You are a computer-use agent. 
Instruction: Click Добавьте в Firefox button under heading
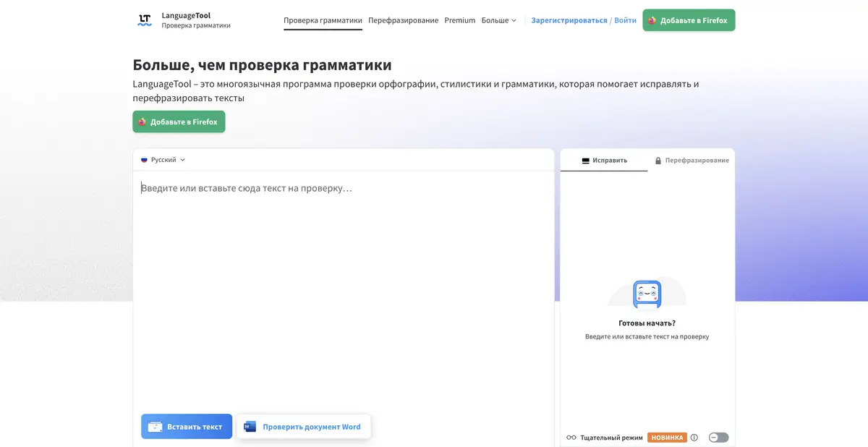coord(179,122)
